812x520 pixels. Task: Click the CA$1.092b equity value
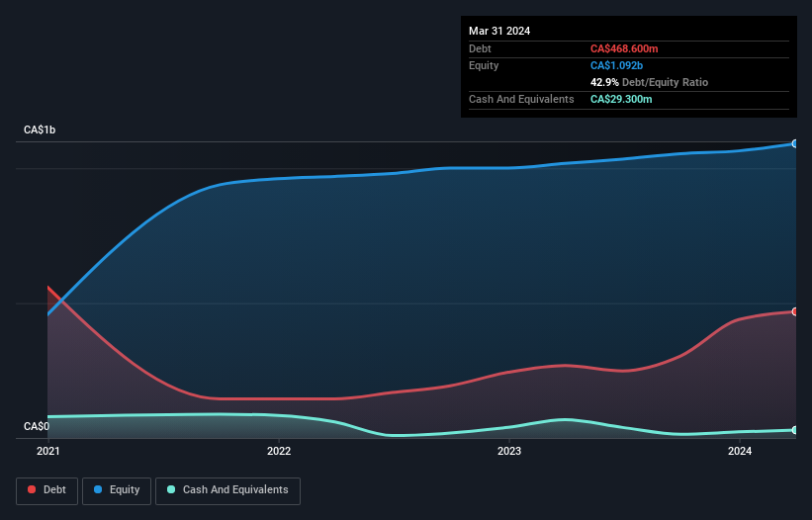616,65
